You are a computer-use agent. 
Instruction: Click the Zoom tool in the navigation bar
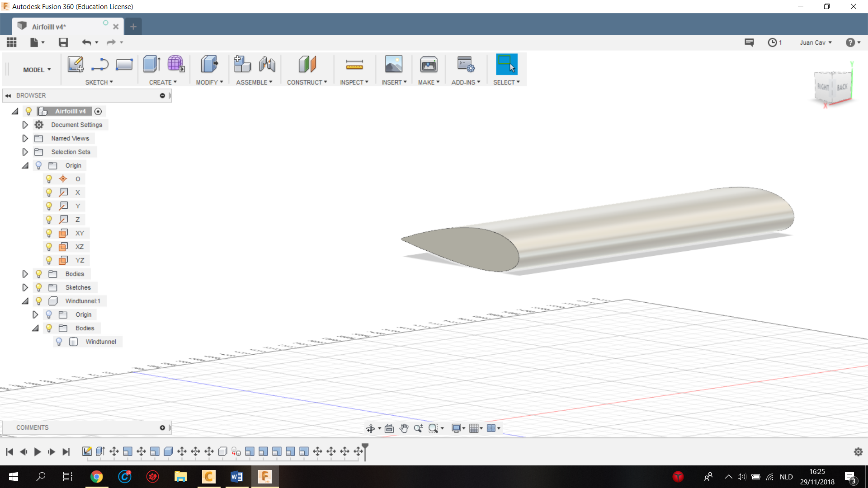[x=418, y=428]
